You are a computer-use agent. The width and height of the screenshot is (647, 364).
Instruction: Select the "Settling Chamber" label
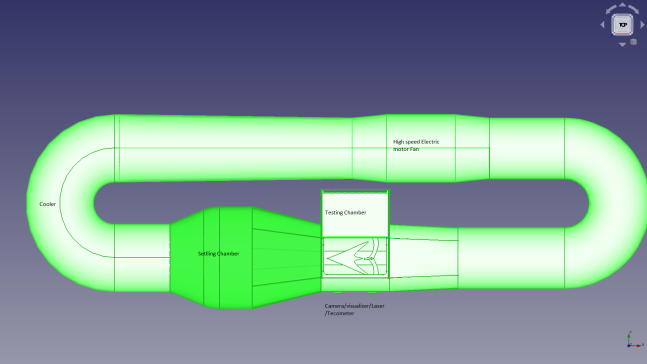(218, 253)
